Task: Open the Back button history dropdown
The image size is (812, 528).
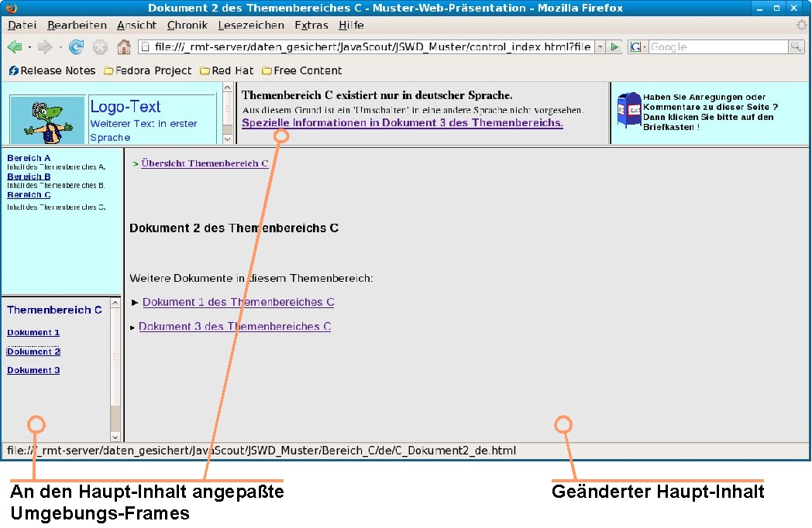Action: tap(29, 47)
